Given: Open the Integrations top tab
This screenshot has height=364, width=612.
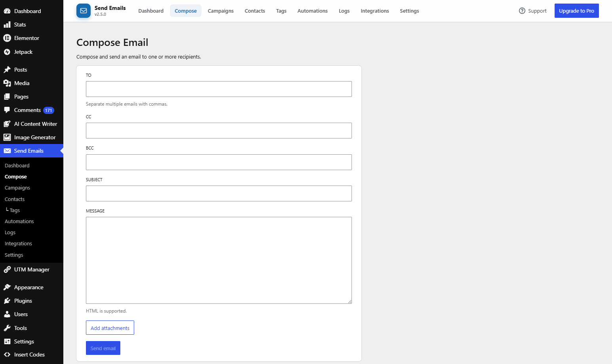Looking at the screenshot, I should [x=374, y=11].
